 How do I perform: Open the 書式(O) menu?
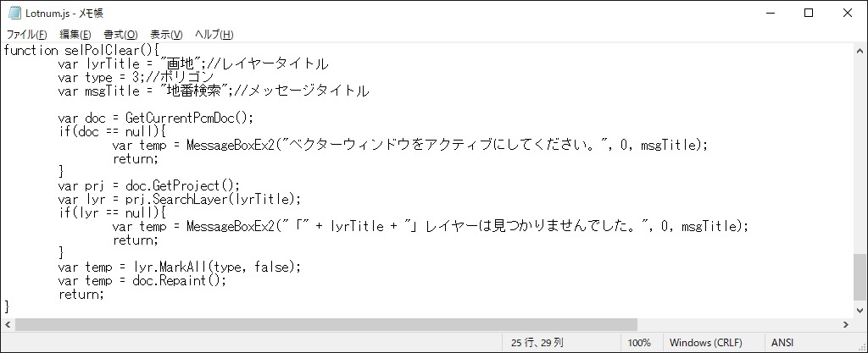120,34
